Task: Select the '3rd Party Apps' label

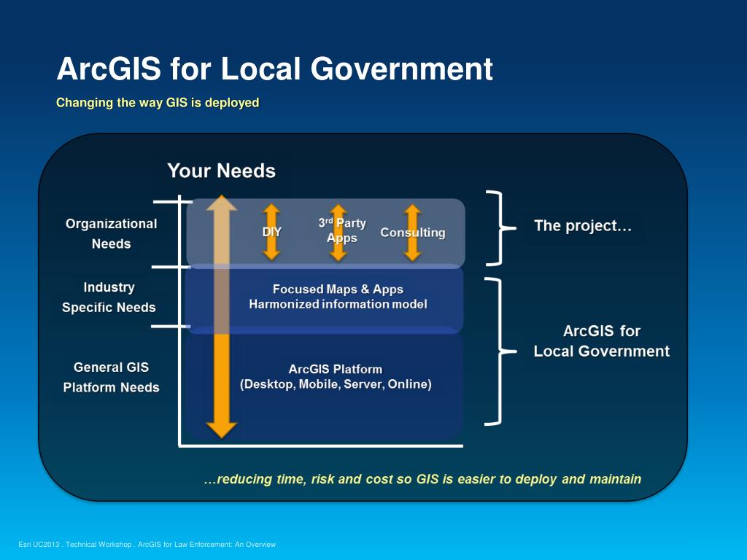Action: [x=341, y=230]
